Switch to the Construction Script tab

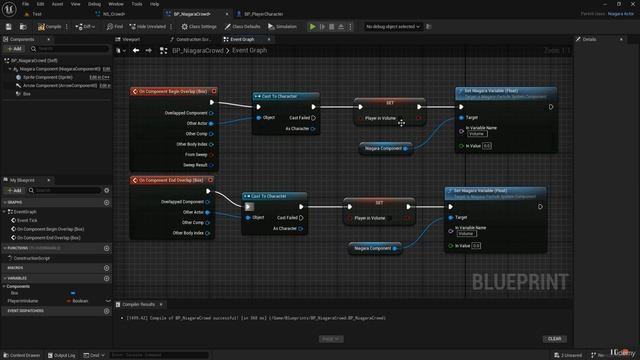coord(191,40)
